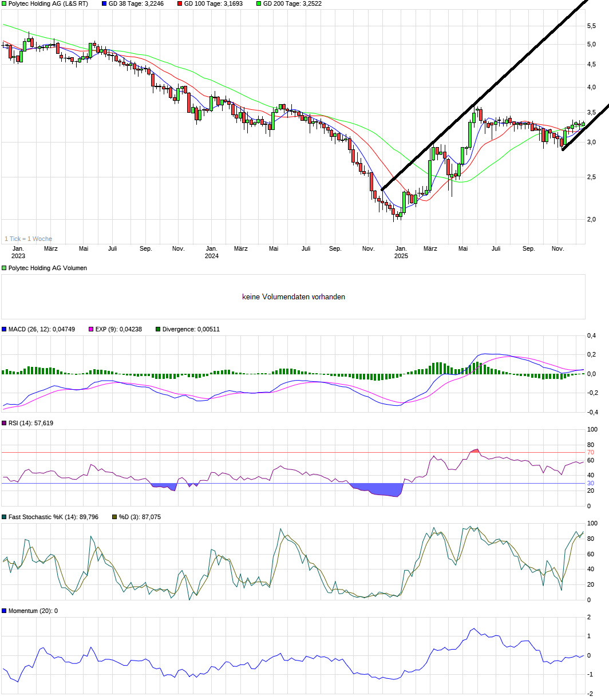Toggle the Fast Stochastic %K (14) series

point(4,516)
